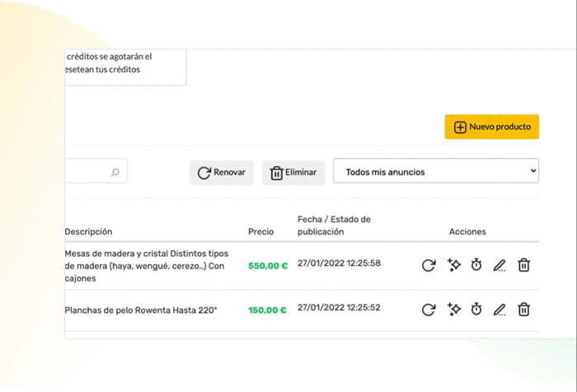The image size is (577, 392).
Task: Open the Todos mis anuncios dropdown
Action: tap(436, 171)
